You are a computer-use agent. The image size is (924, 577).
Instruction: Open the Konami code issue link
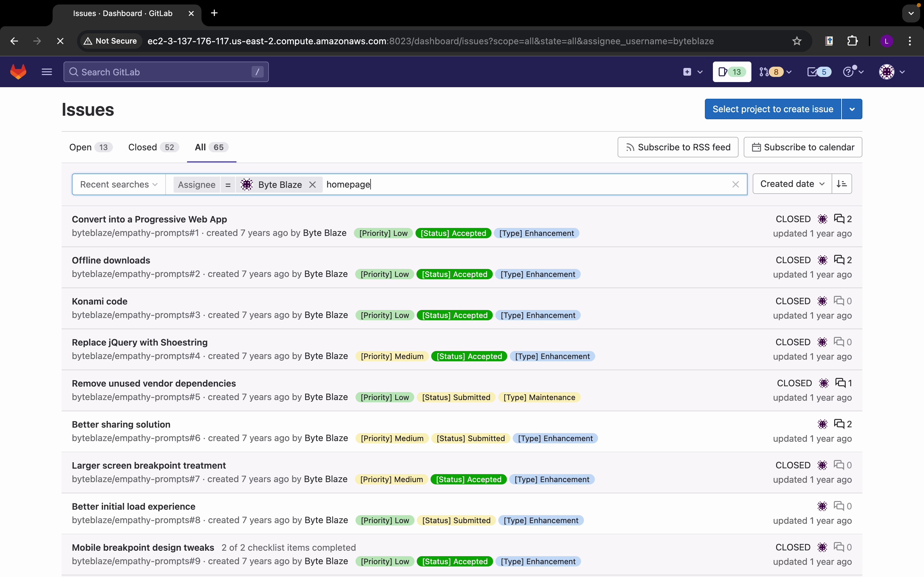(x=100, y=301)
